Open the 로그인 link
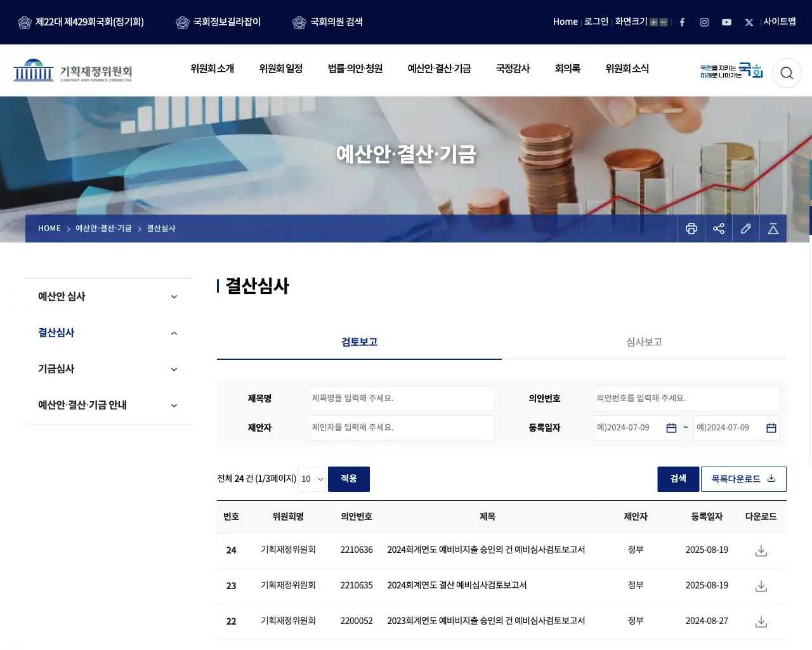This screenshot has width=812, height=650. pos(596,22)
